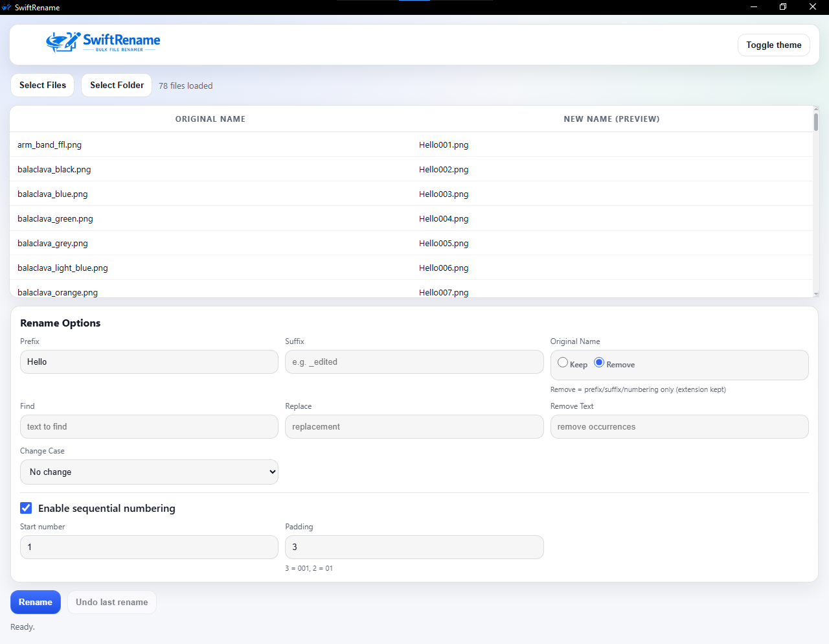Click the Prefix field containing Hello

[149, 362]
